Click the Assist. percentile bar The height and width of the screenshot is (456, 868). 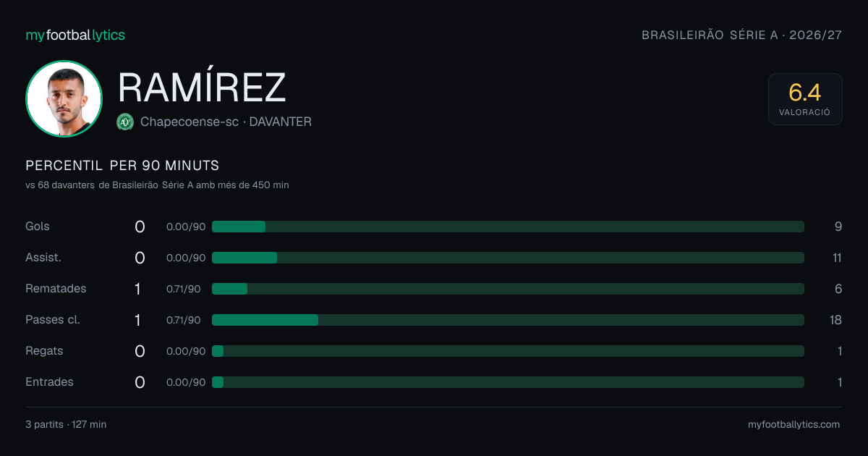pyautogui.click(x=508, y=258)
